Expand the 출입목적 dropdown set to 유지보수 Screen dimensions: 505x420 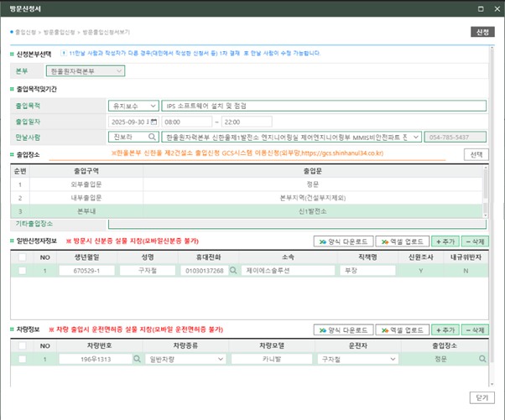point(129,106)
